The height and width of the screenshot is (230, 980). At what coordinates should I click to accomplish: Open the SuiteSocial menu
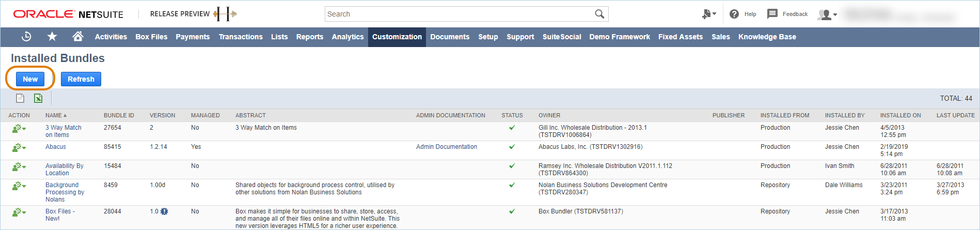tap(562, 37)
